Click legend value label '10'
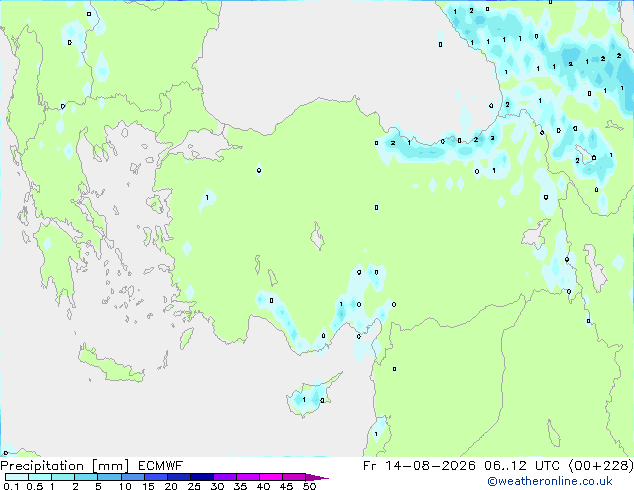The image size is (634, 490). 125,486
